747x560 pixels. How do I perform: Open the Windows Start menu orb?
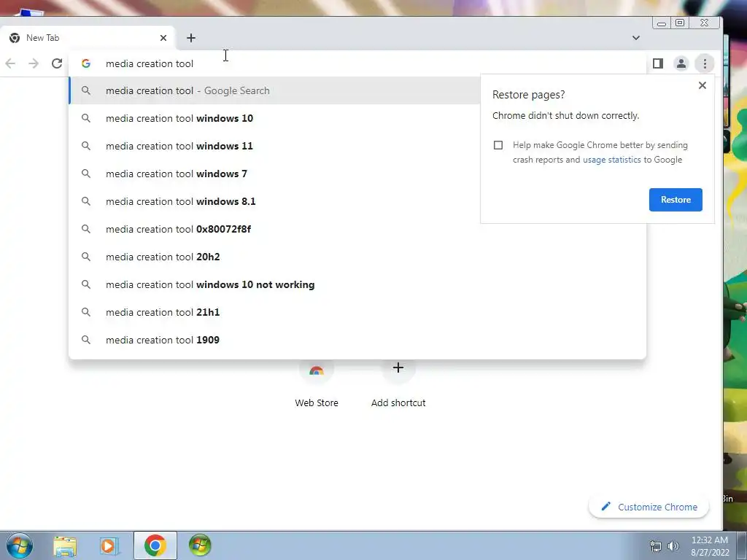[20, 545]
